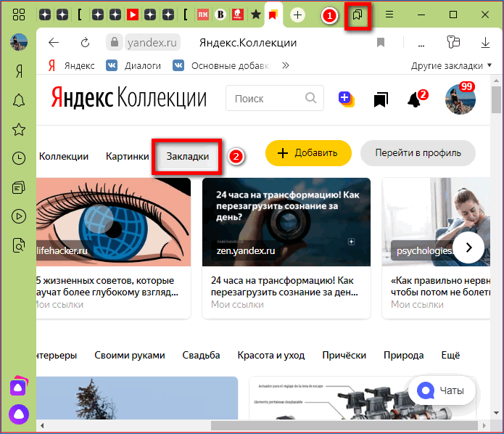Open the downloads arrow icon
The width and height of the screenshot is (504, 434).
click(x=485, y=43)
